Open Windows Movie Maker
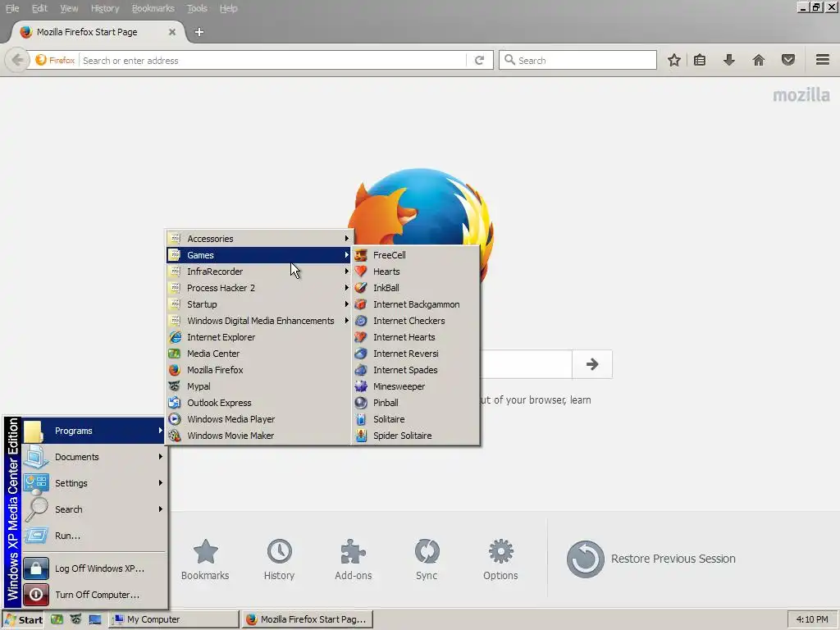The width and height of the screenshot is (840, 630). [258, 436]
